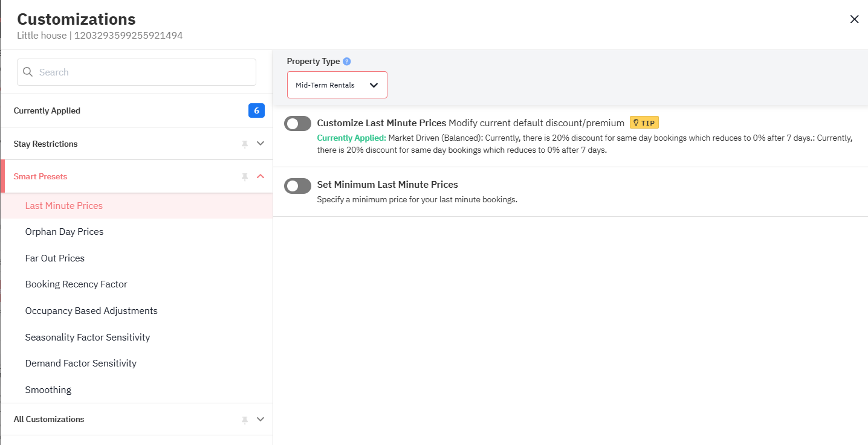The height and width of the screenshot is (445, 868).
Task: Open the Mid-Term Rentals property type dropdown
Action: click(337, 85)
